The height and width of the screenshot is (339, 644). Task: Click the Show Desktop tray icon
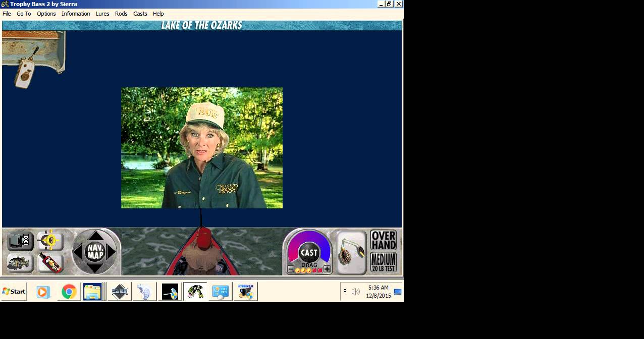click(398, 292)
